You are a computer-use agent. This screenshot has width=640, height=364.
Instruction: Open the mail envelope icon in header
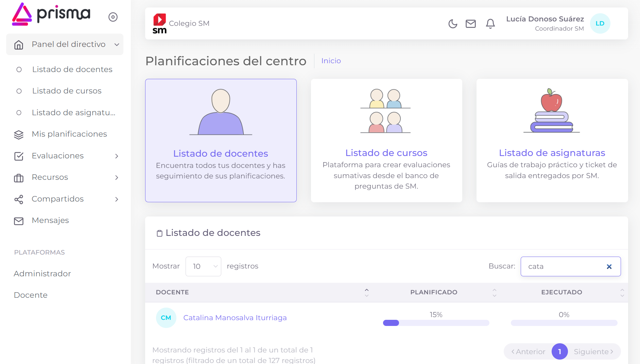[470, 24]
